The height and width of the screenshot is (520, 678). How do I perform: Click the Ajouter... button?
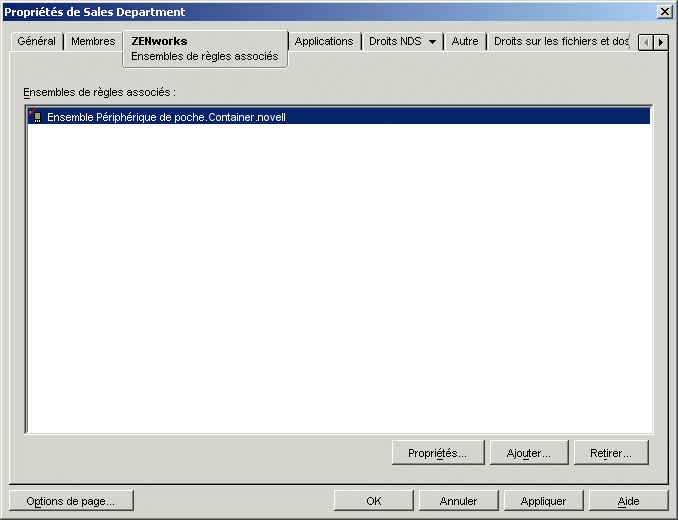pos(528,453)
